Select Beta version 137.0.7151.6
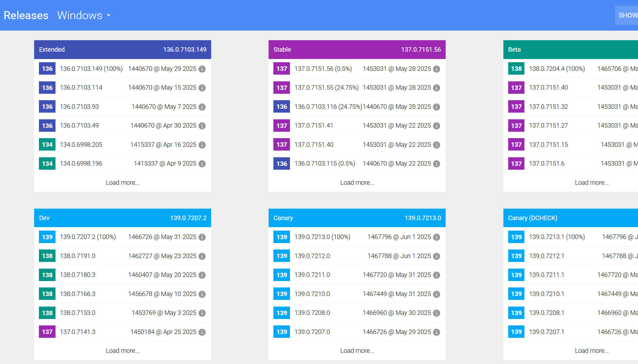Screen dimensions: 638x364 (547, 163)
